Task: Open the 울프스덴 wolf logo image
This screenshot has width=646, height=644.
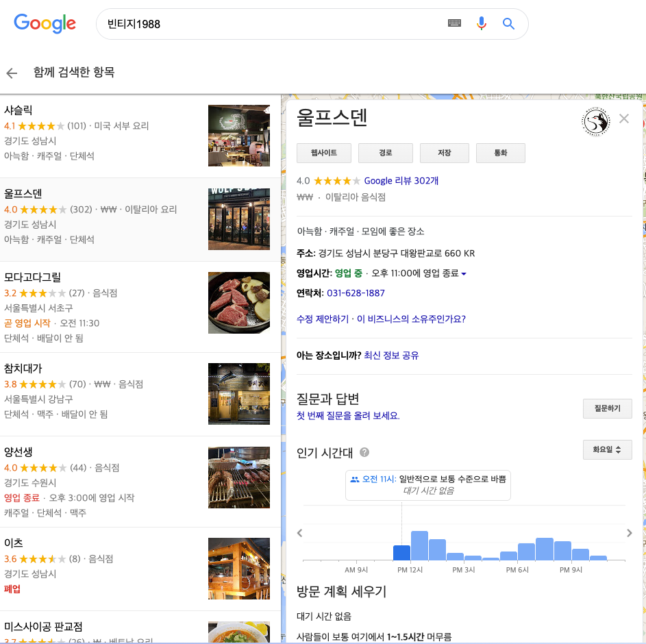Action: (x=595, y=121)
